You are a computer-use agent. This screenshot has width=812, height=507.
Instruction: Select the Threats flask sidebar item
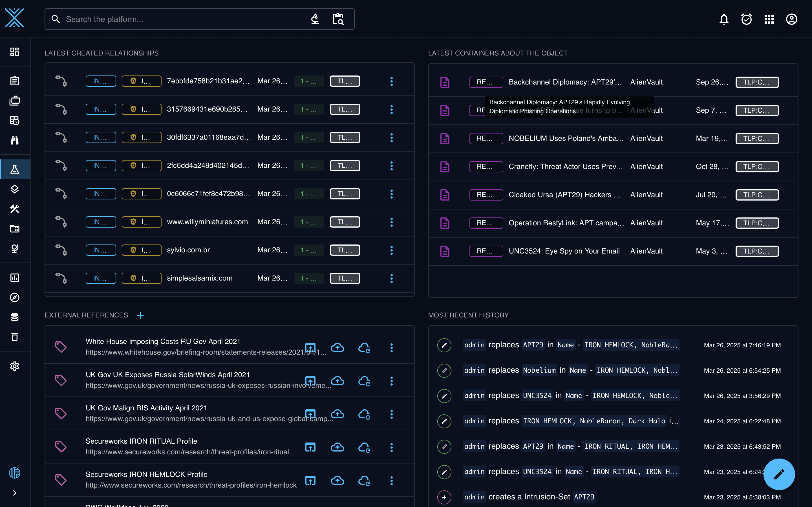(14, 170)
